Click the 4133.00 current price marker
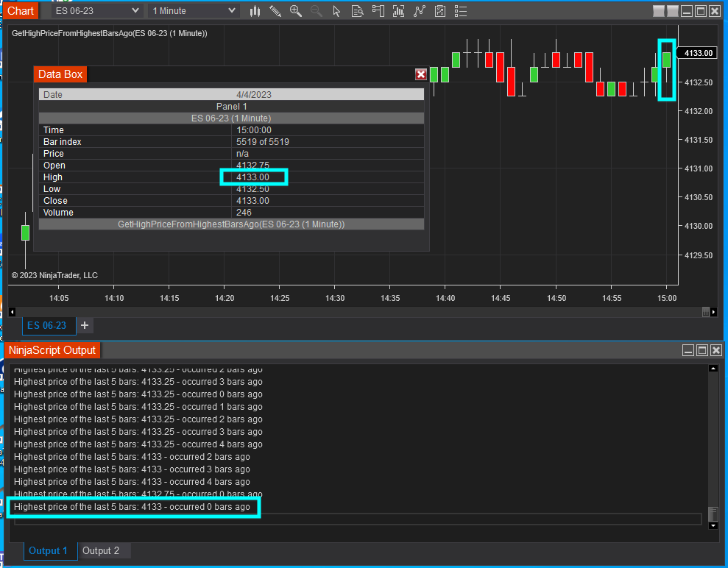This screenshot has width=728, height=568. click(x=698, y=53)
